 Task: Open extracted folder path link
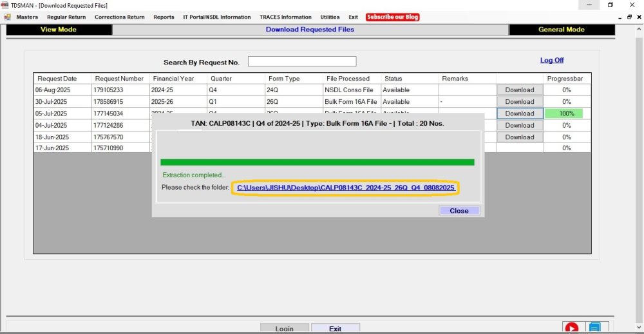click(x=345, y=188)
